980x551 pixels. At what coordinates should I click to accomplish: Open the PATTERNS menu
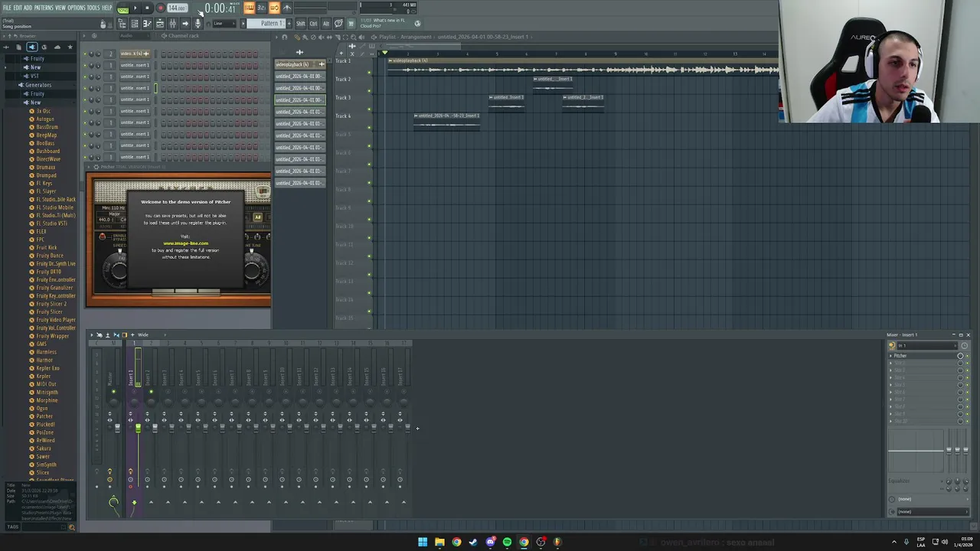click(x=44, y=8)
